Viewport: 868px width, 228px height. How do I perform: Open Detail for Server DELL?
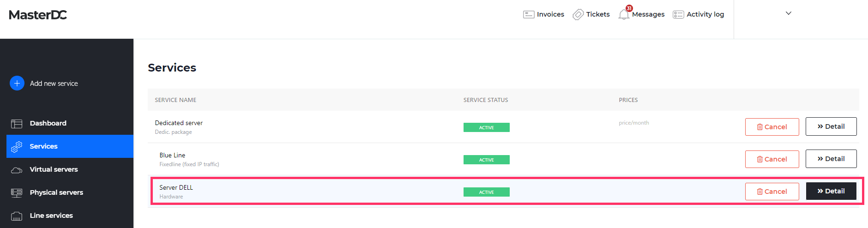[x=831, y=191]
